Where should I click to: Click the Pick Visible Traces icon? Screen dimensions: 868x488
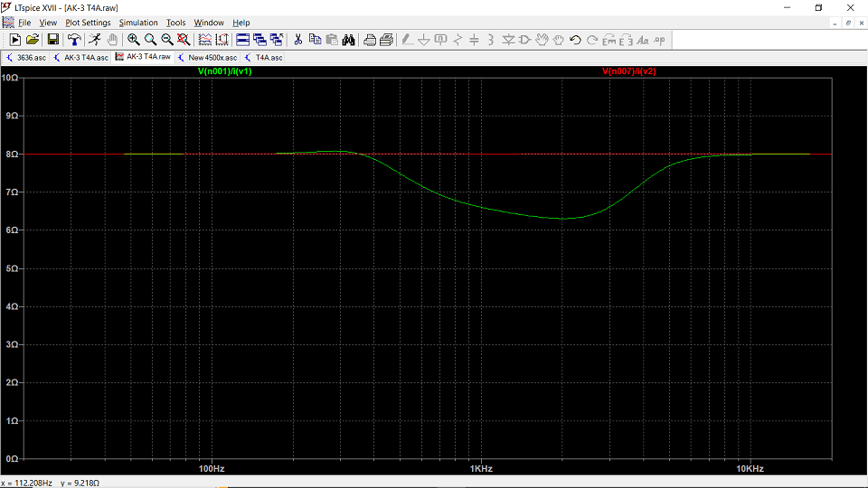point(205,40)
